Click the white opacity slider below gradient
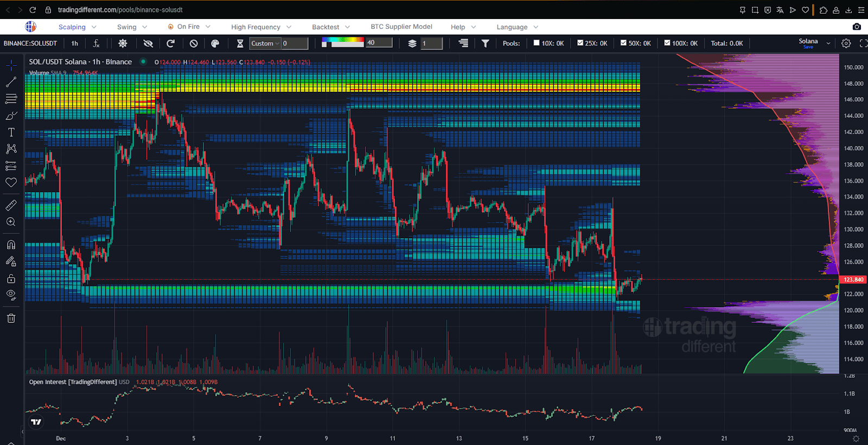Image resolution: width=868 pixels, height=445 pixels. [x=342, y=45]
